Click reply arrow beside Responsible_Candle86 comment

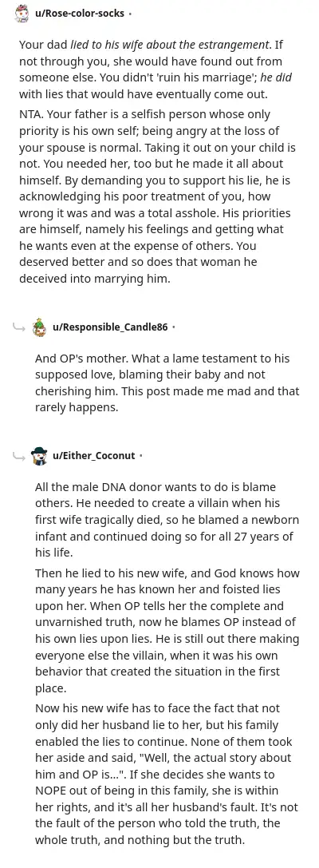[x=19, y=327]
